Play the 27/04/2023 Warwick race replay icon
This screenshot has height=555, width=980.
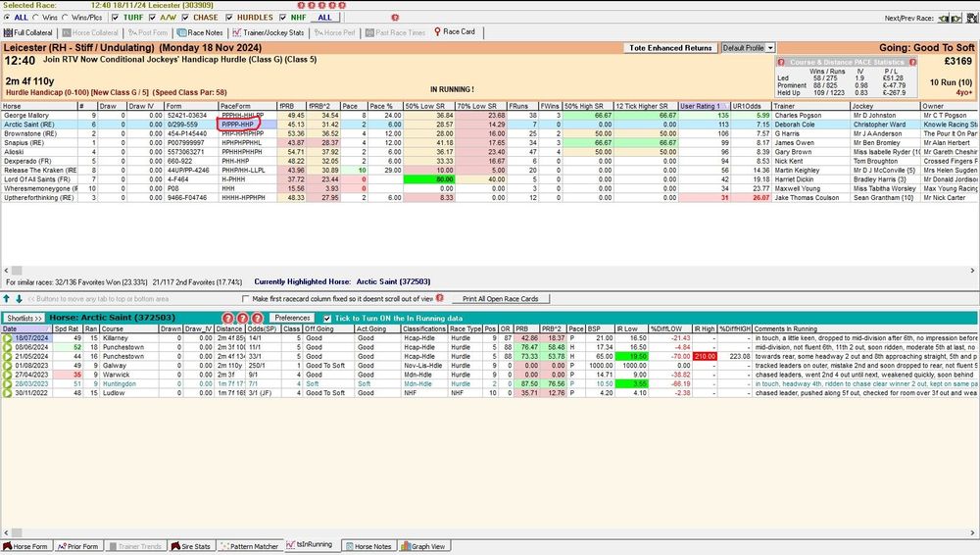(x=8, y=375)
